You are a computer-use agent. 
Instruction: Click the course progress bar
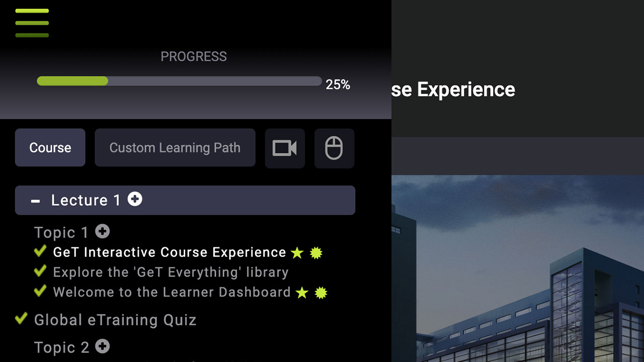click(179, 81)
